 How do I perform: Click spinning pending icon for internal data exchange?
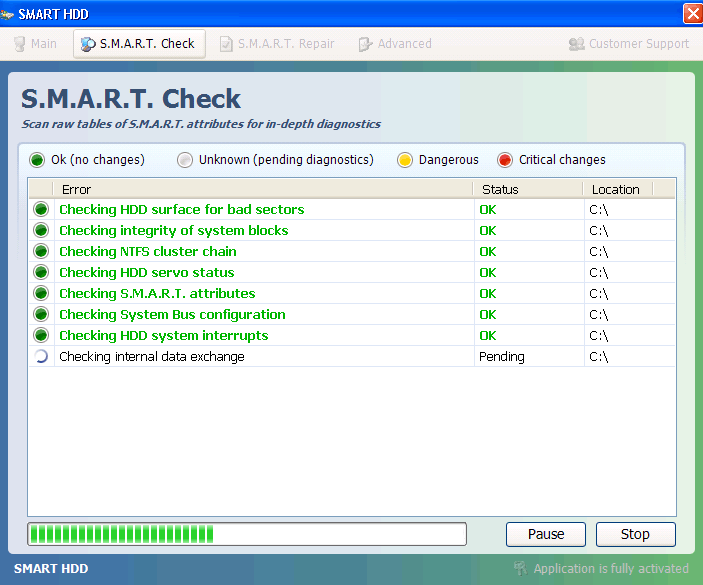[41, 357]
